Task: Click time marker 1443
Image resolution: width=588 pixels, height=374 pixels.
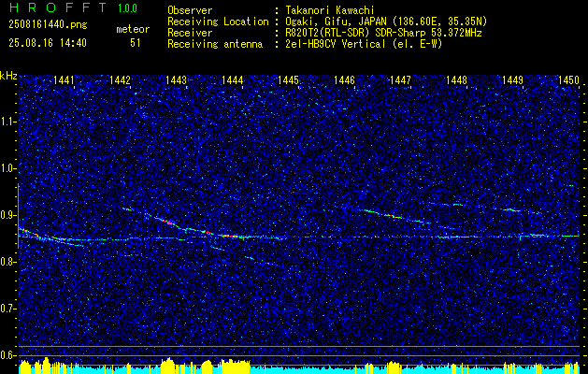Action: [177, 79]
